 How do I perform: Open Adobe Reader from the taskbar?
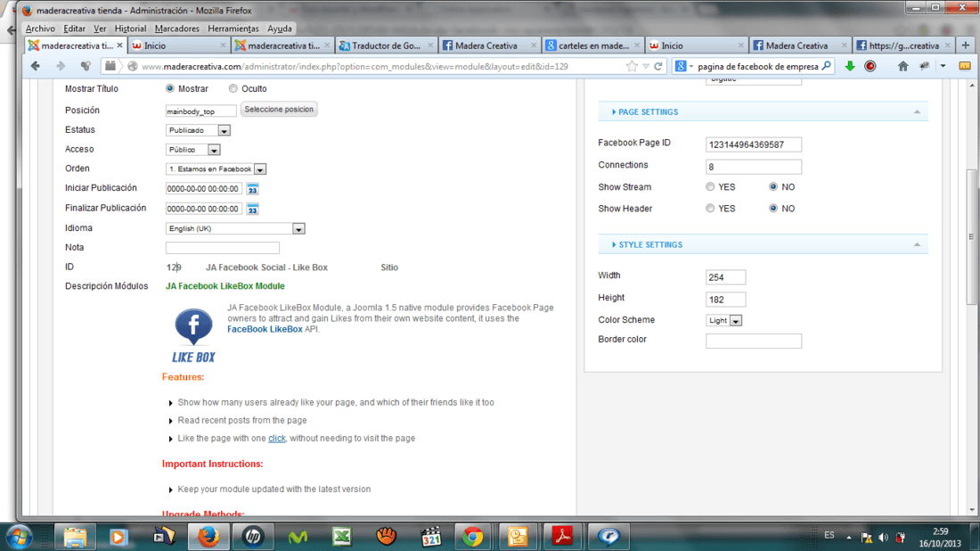point(562,537)
